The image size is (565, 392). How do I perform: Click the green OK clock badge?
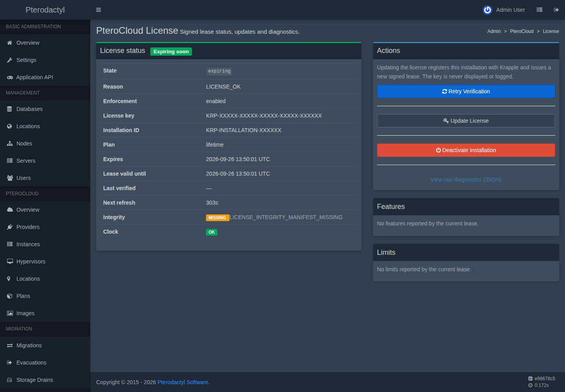click(x=211, y=232)
